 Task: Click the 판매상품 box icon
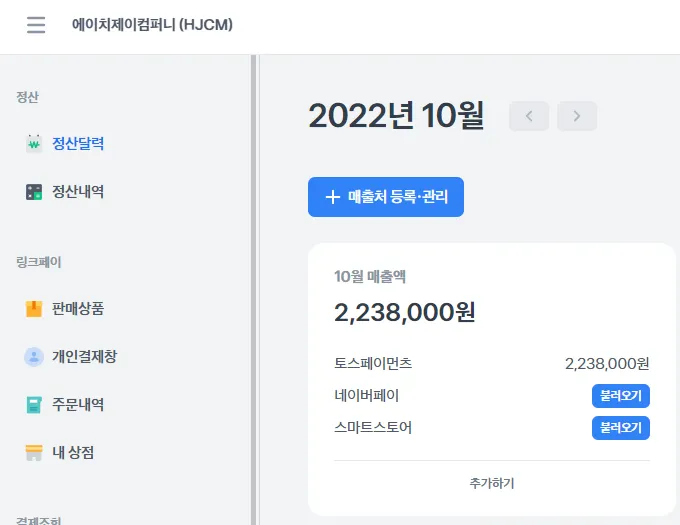tap(34, 309)
